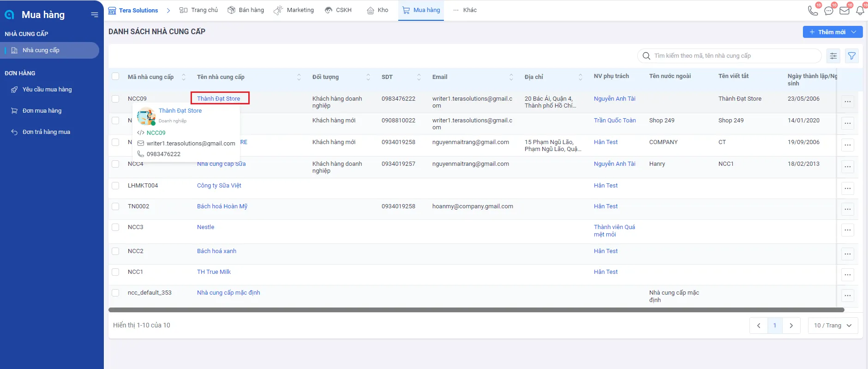
Task: Collapse the sidebar with hamburger icon
Action: click(x=95, y=15)
